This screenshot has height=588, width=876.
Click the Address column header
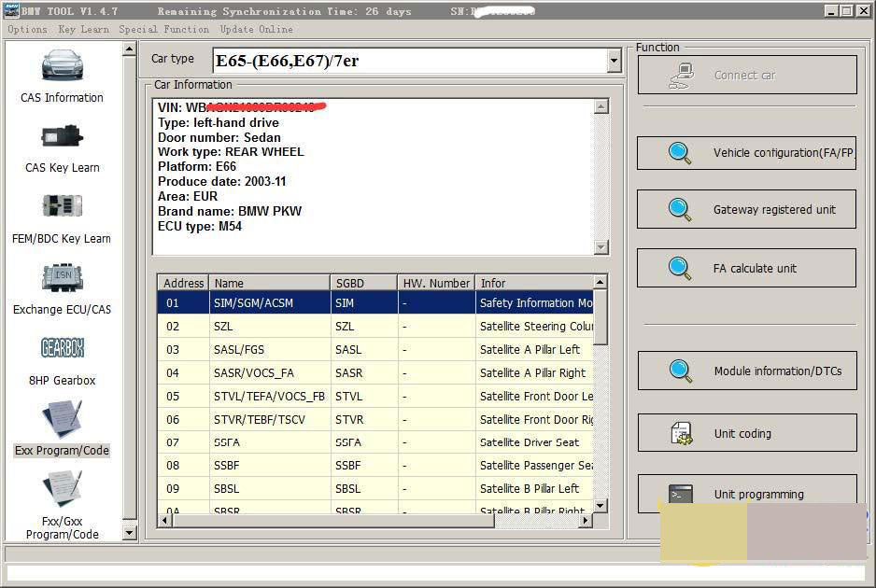[183, 283]
